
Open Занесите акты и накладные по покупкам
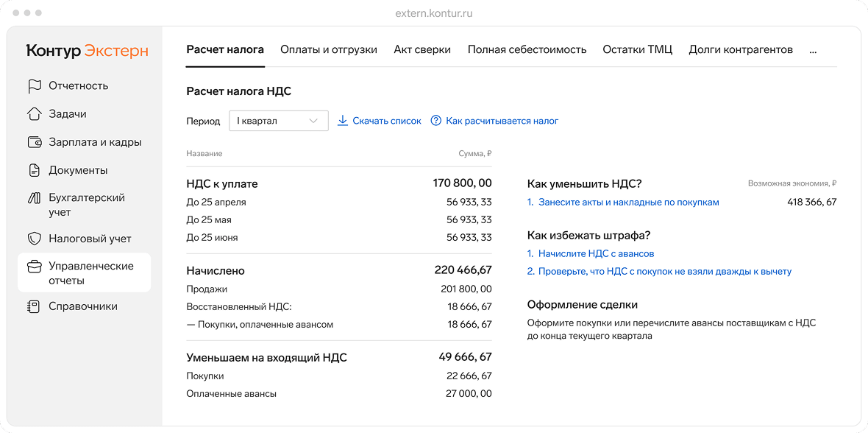point(630,202)
